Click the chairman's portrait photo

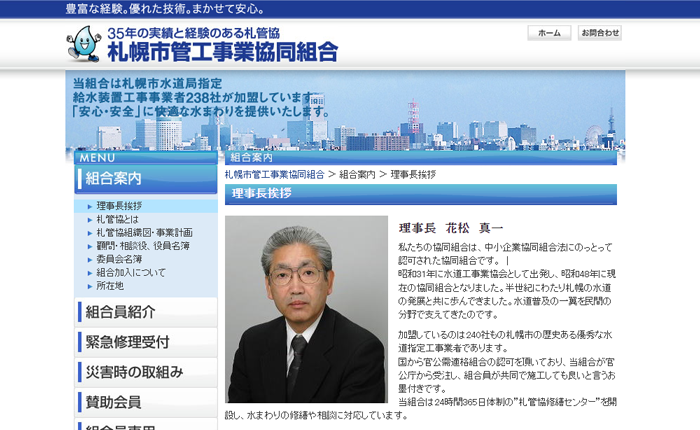pyautogui.click(x=306, y=309)
